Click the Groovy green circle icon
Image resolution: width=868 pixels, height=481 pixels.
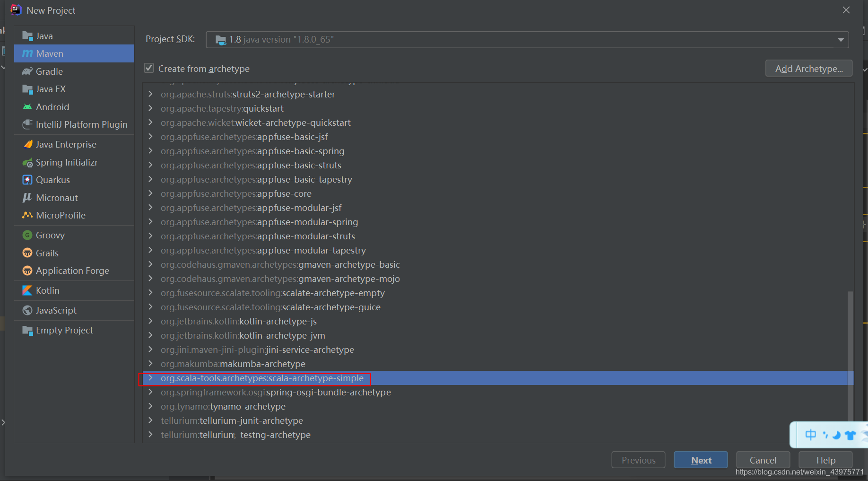(27, 235)
